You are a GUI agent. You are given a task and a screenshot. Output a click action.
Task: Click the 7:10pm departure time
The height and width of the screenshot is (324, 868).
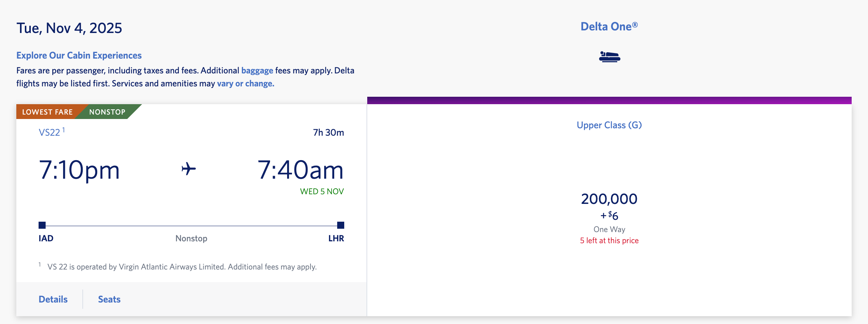pyautogui.click(x=79, y=170)
